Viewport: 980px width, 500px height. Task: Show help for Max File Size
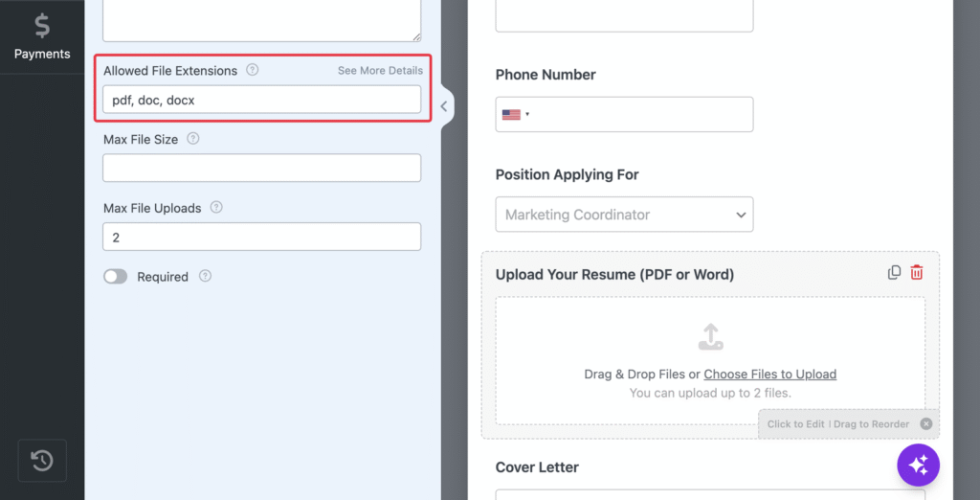pyautogui.click(x=193, y=139)
